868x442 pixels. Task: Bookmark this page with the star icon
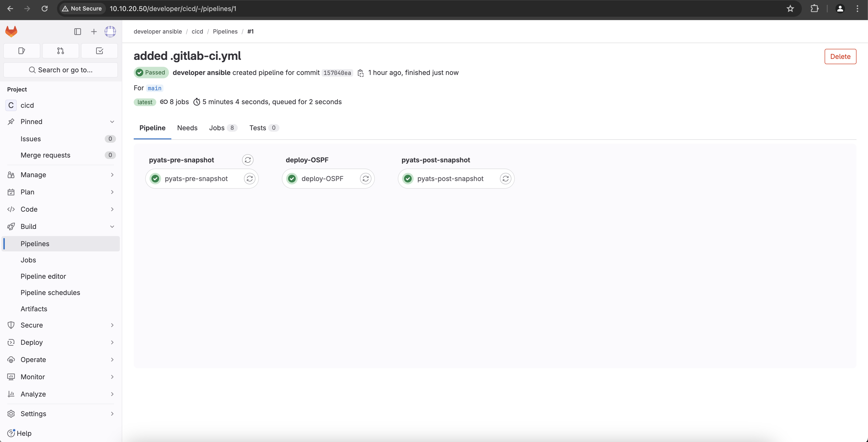[790, 9]
